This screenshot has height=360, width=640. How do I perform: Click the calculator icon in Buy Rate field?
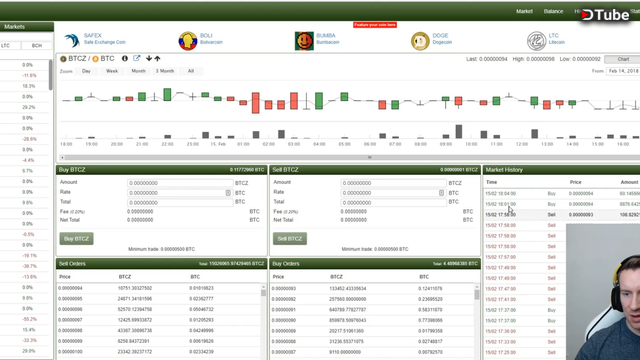click(x=228, y=193)
